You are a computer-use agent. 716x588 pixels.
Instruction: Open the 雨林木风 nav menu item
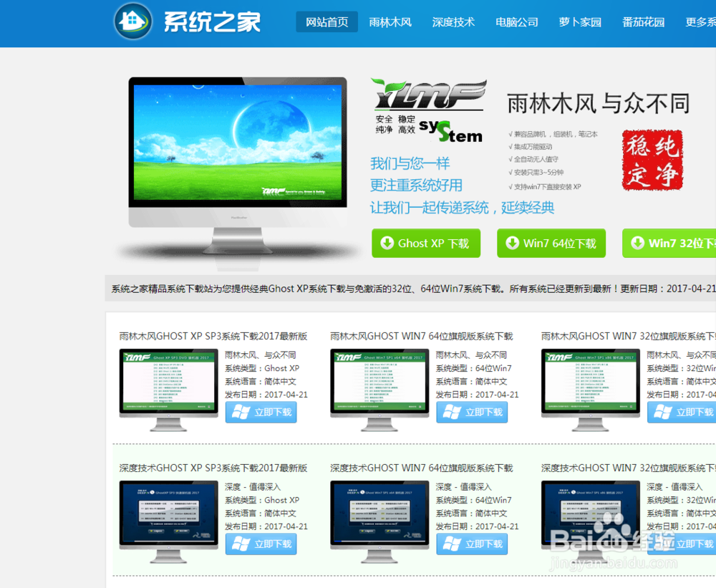pyautogui.click(x=390, y=22)
